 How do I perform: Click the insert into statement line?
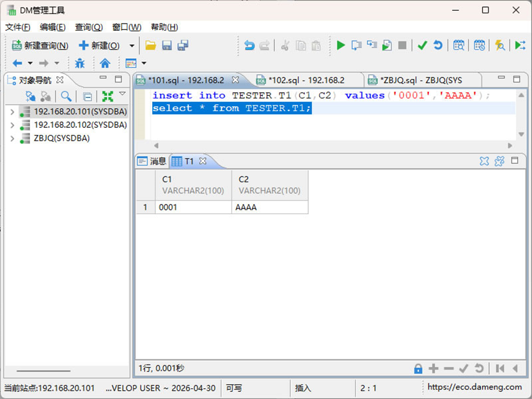[x=321, y=95]
